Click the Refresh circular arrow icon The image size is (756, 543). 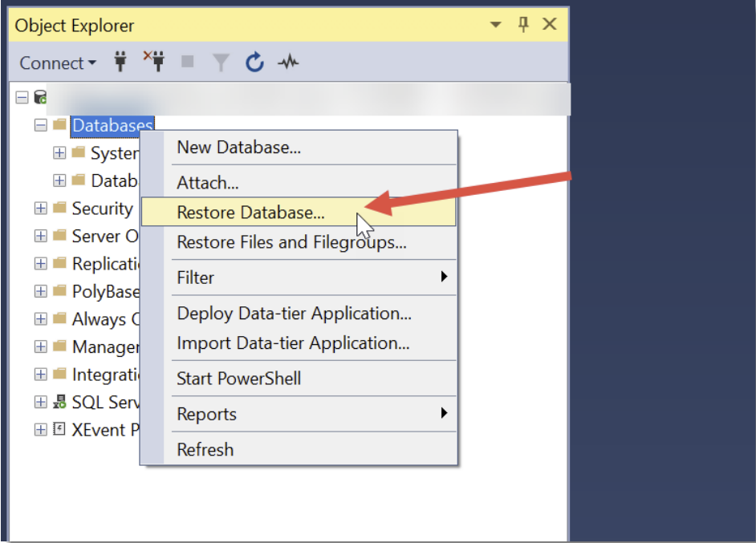254,62
